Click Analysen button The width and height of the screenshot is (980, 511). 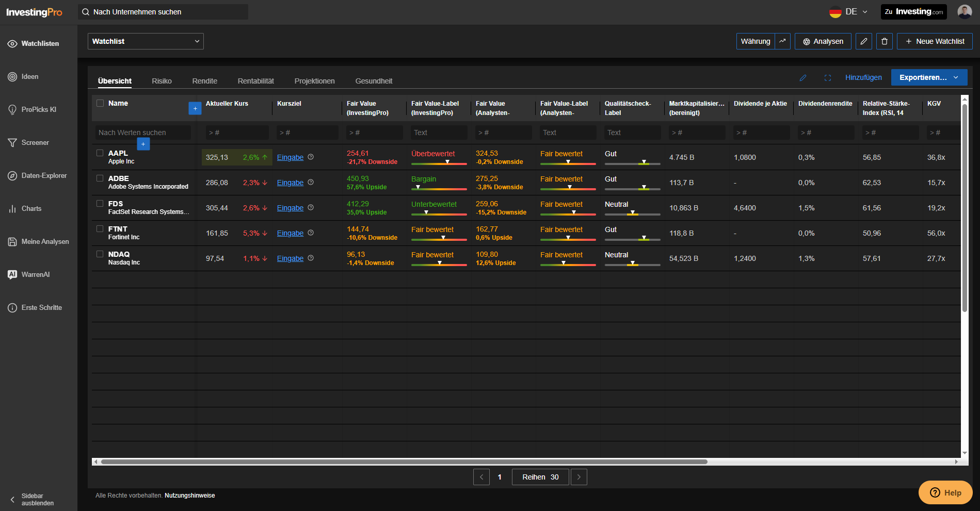tap(823, 41)
